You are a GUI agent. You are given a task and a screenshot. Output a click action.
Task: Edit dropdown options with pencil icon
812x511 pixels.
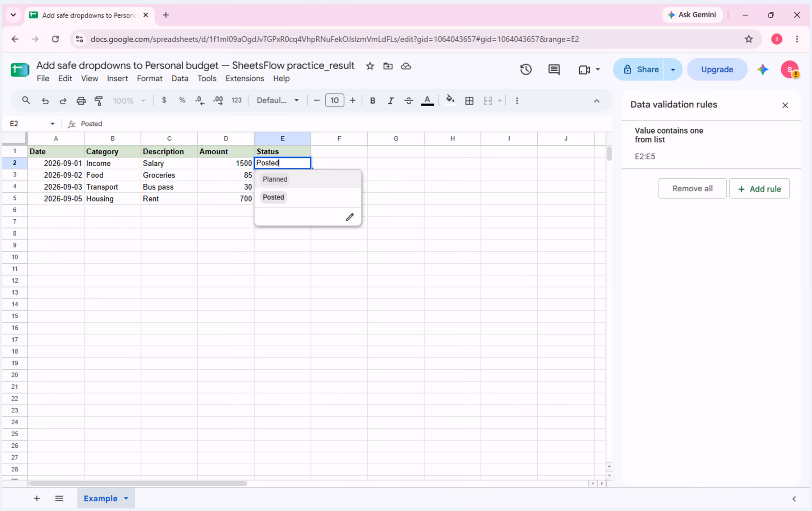pyautogui.click(x=350, y=217)
